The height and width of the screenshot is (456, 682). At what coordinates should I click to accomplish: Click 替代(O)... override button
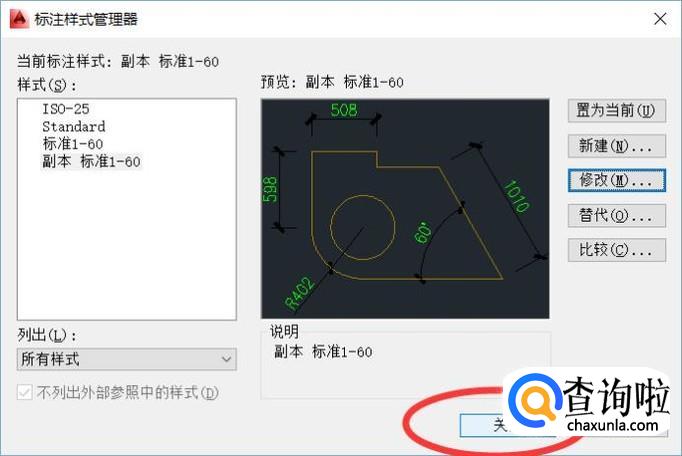[x=617, y=215]
